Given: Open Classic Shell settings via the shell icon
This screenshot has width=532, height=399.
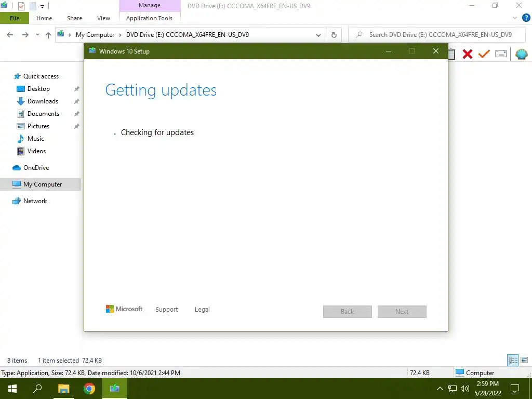Looking at the screenshot, I should click(x=522, y=54).
